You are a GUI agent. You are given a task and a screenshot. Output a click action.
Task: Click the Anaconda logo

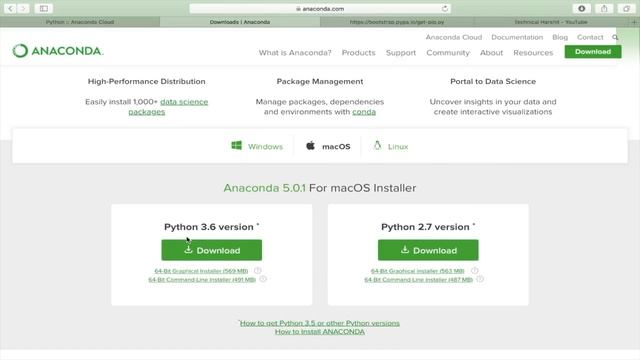click(58, 51)
